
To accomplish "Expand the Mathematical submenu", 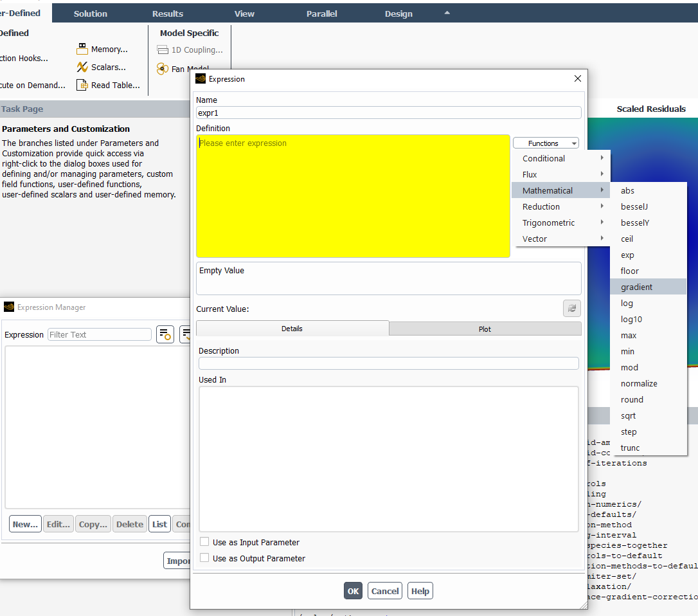I will (x=561, y=190).
